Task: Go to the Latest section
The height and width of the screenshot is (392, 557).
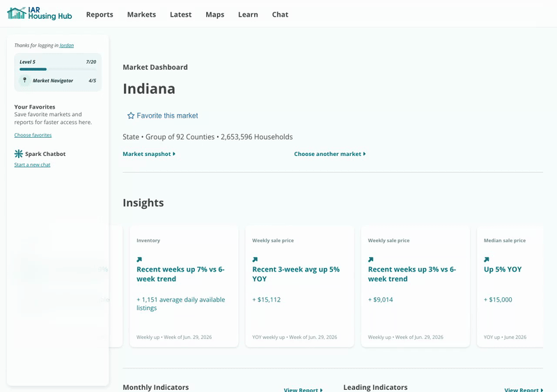Action: [x=180, y=15]
